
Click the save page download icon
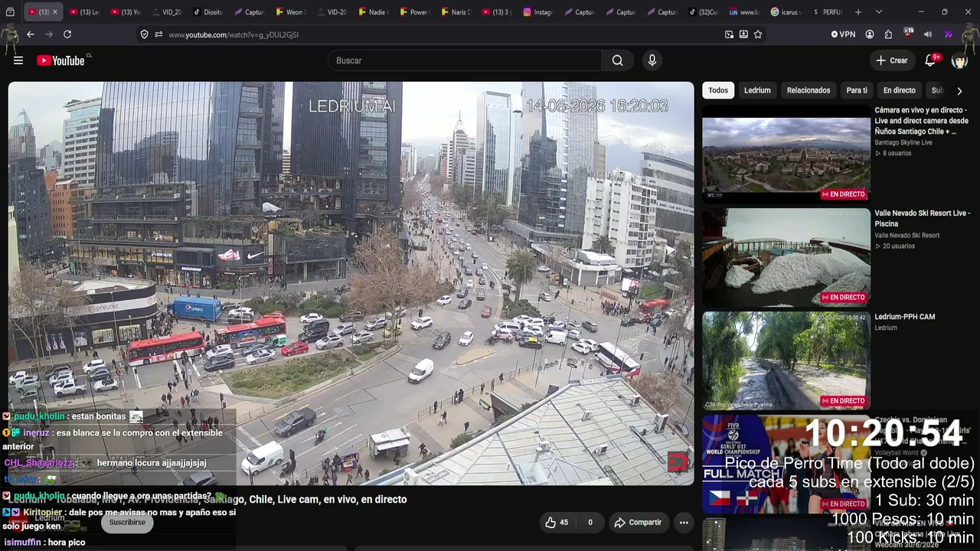[x=743, y=34]
